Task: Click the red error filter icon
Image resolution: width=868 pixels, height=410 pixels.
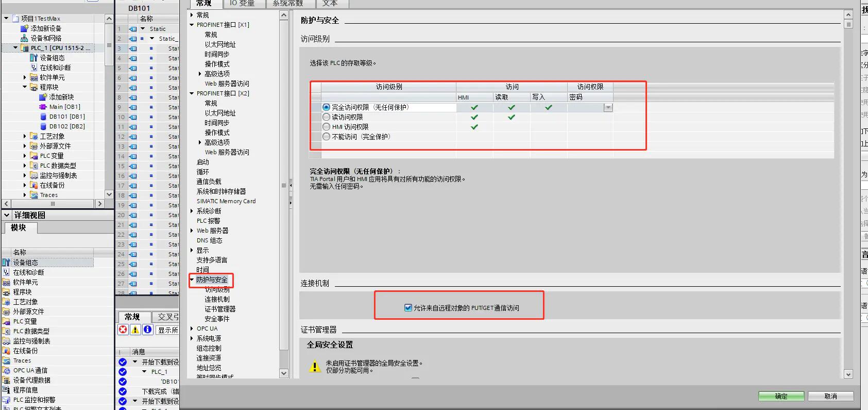Action: (x=123, y=330)
